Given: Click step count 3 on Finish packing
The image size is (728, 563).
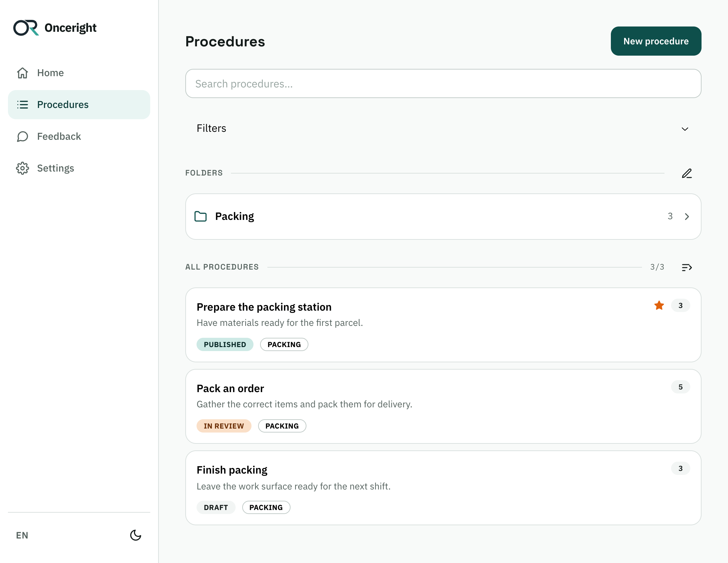Looking at the screenshot, I should (680, 468).
